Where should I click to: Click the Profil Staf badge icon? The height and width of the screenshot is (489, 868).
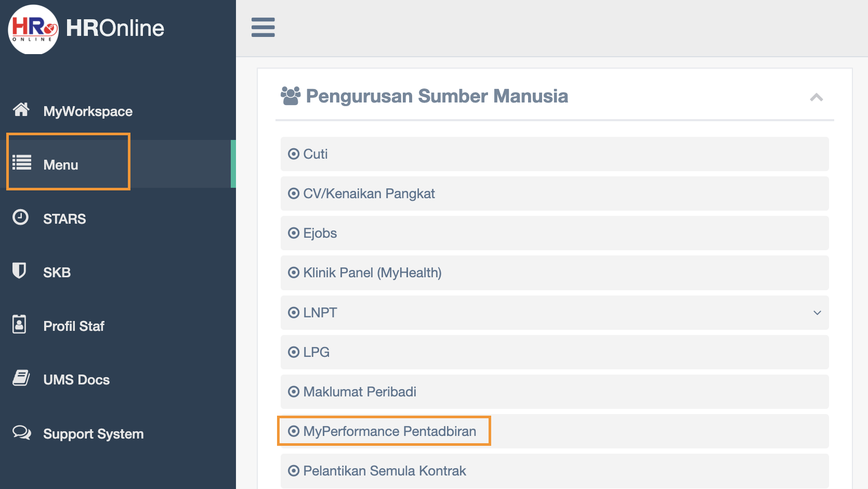coord(19,324)
